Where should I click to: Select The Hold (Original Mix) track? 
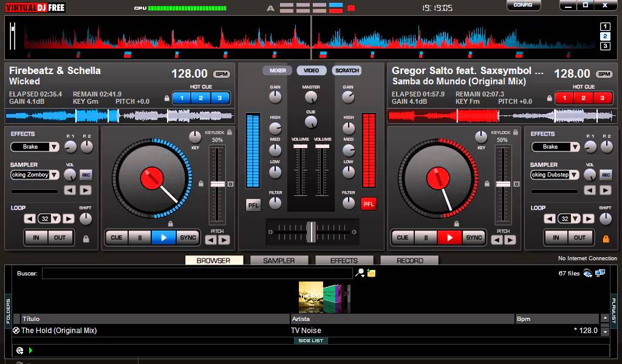tap(306, 331)
